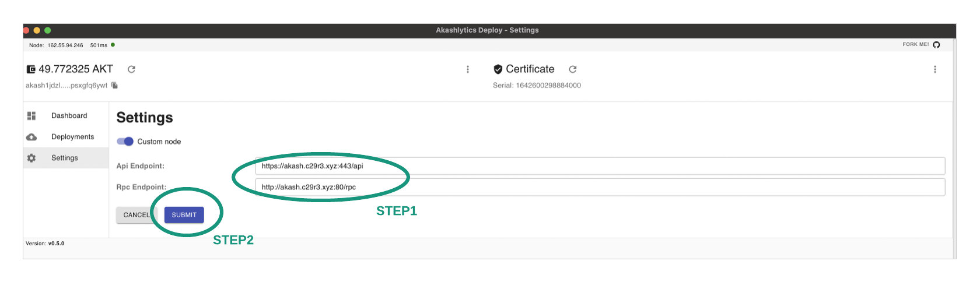980x282 pixels.
Task: Refresh the AKT wallet balance
Action: pyautogui.click(x=132, y=69)
